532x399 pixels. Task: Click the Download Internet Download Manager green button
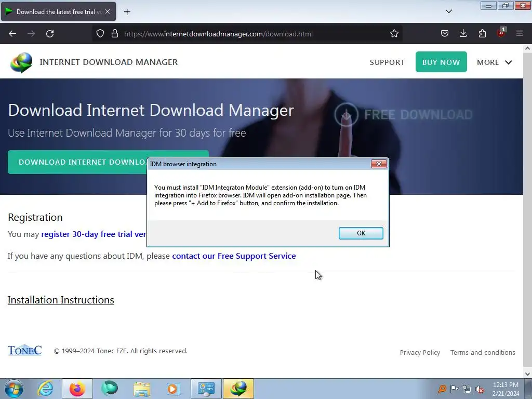[77, 162]
